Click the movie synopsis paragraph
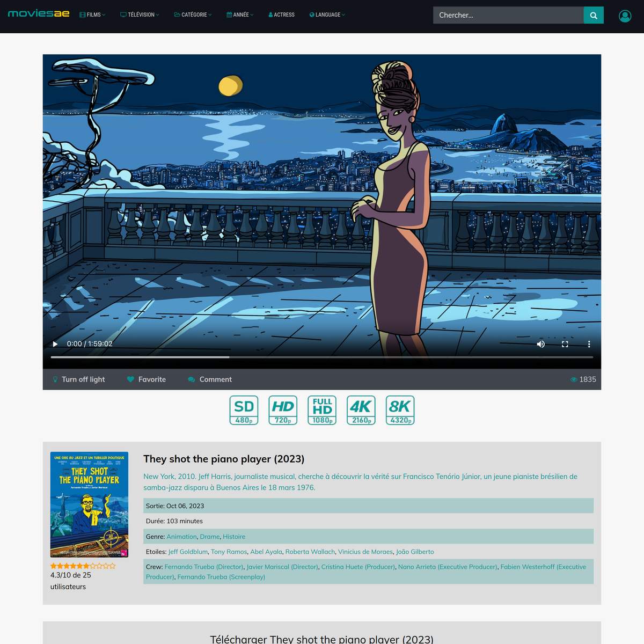 (x=361, y=482)
